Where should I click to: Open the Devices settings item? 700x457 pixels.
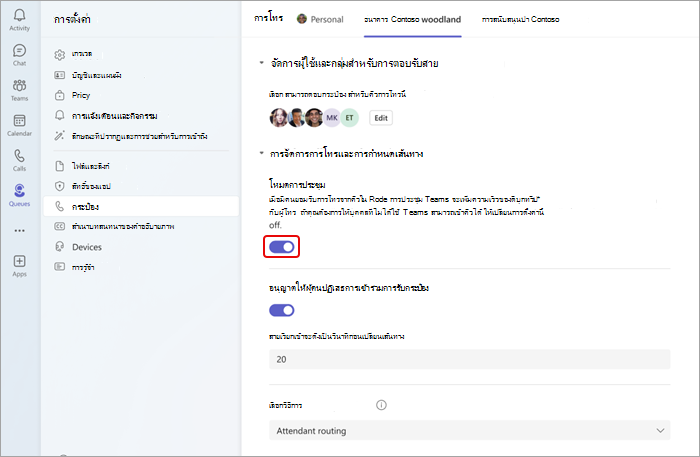tap(141, 247)
